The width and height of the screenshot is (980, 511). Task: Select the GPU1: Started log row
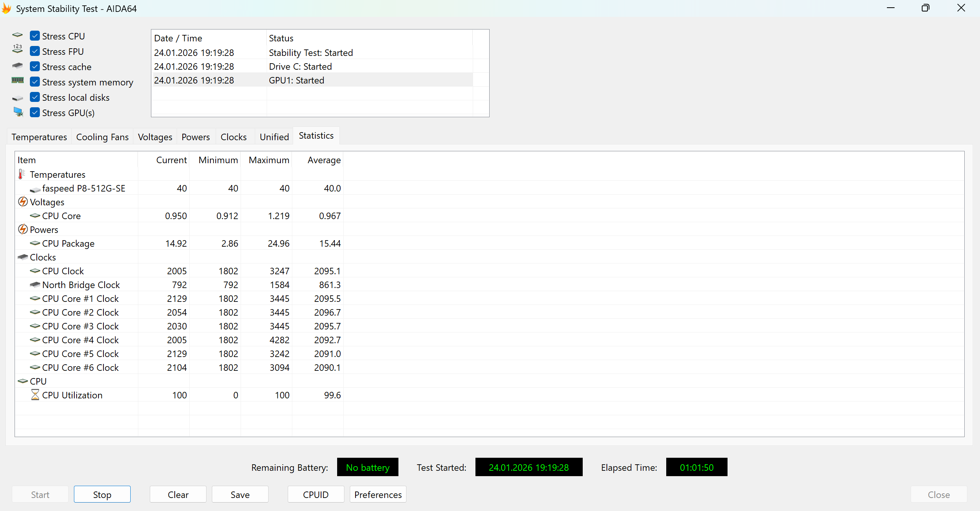point(296,80)
